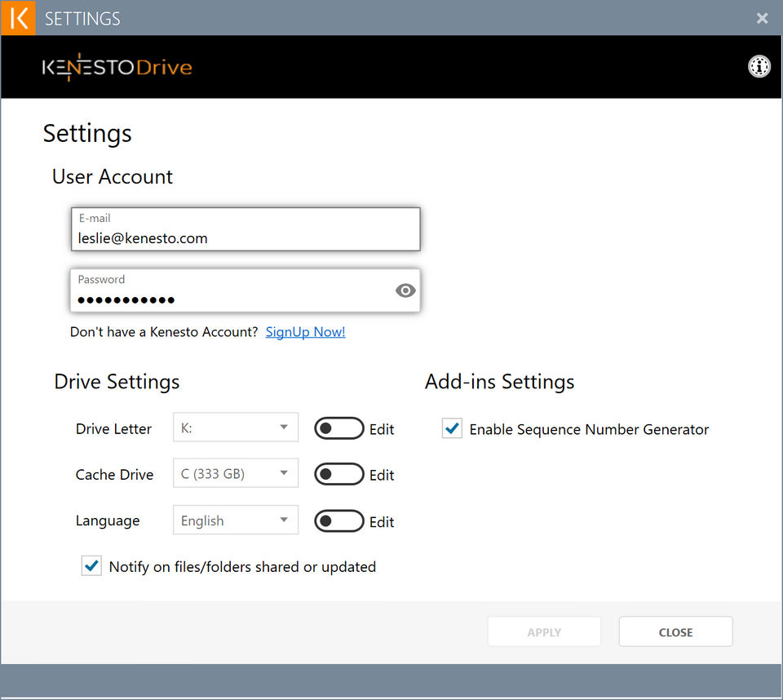Open the SignUp Now! link

click(x=305, y=332)
